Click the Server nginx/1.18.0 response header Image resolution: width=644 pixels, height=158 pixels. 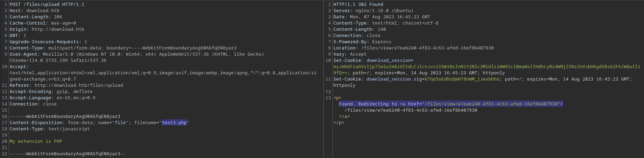click(374, 11)
